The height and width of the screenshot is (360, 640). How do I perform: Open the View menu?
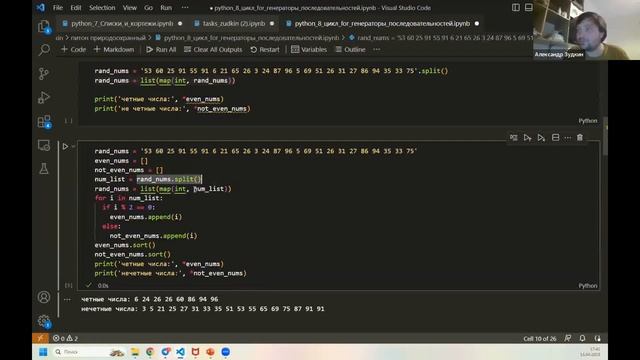point(130,8)
